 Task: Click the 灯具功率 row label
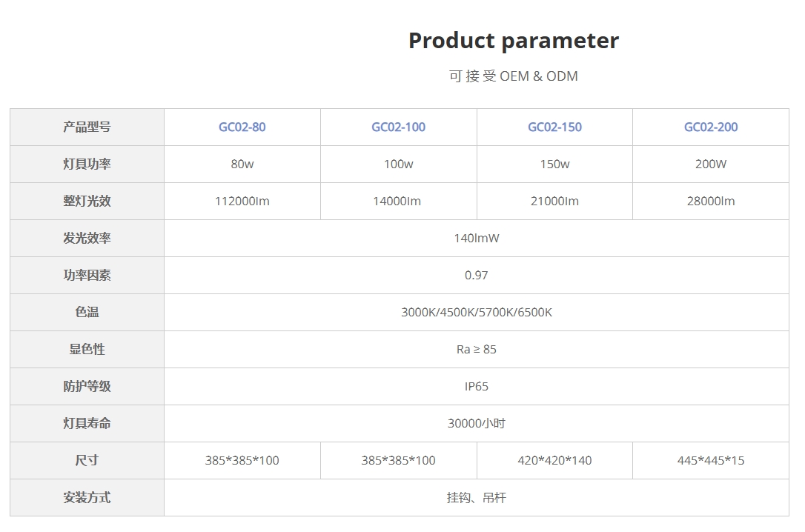pyautogui.click(x=87, y=164)
